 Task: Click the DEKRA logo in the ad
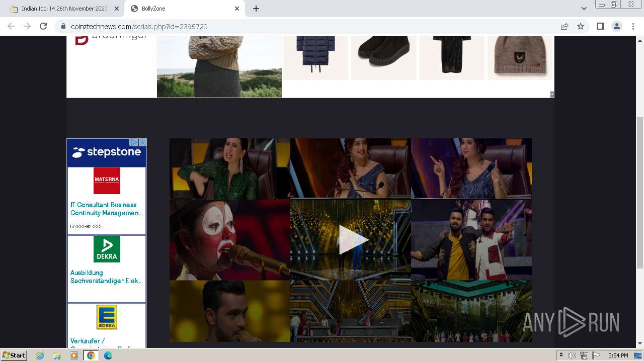click(107, 249)
